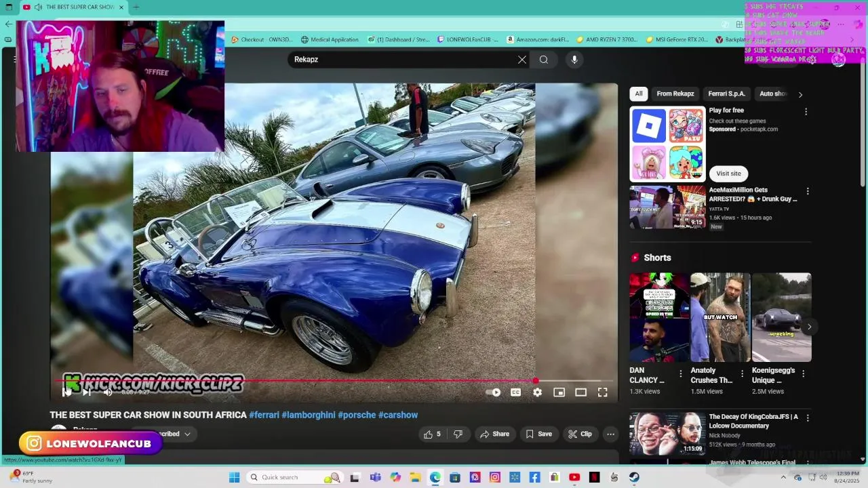Open options for the Koenigsegg's short
This screenshot has width=868, height=488.
tap(803, 373)
